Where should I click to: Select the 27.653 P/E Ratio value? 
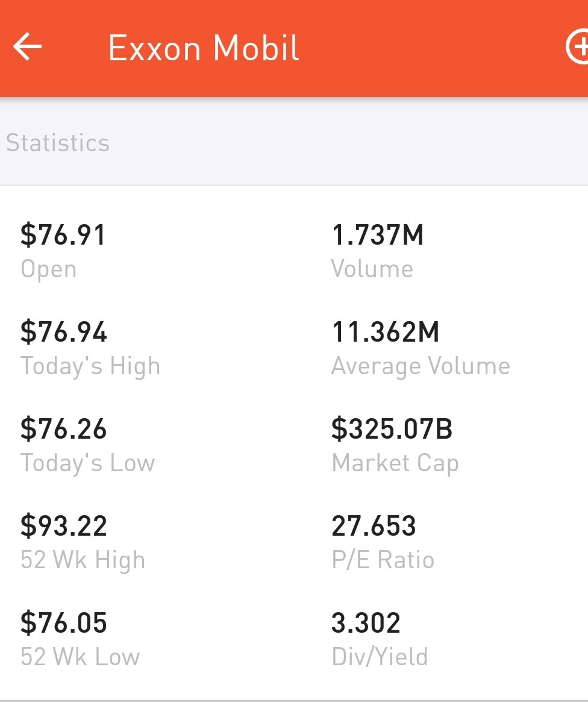374,525
